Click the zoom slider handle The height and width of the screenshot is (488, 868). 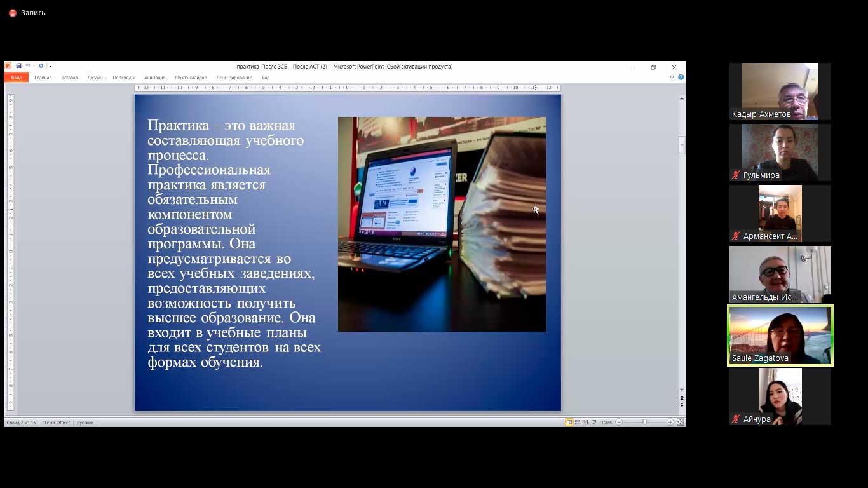click(x=644, y=423)
